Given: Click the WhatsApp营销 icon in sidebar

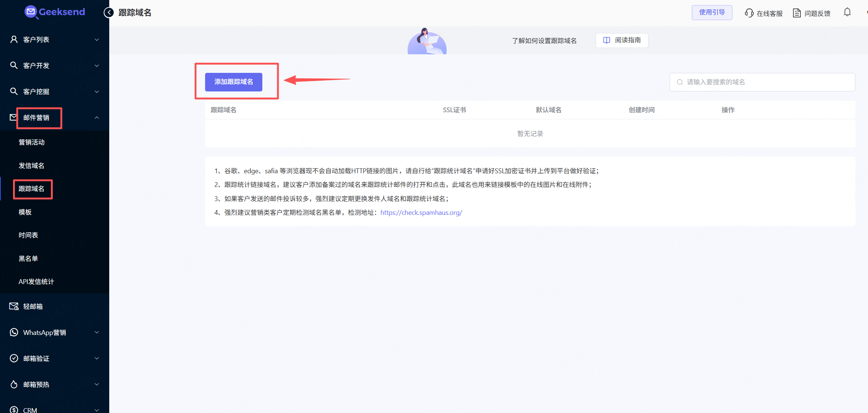Looking at the screenshot, I should click(x=14, y=332).
